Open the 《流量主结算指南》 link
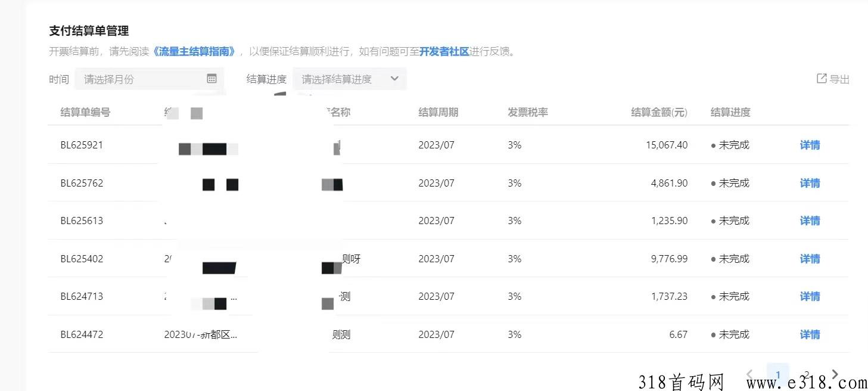The width and height of the screenshot is (868, 391). (195, 51)
